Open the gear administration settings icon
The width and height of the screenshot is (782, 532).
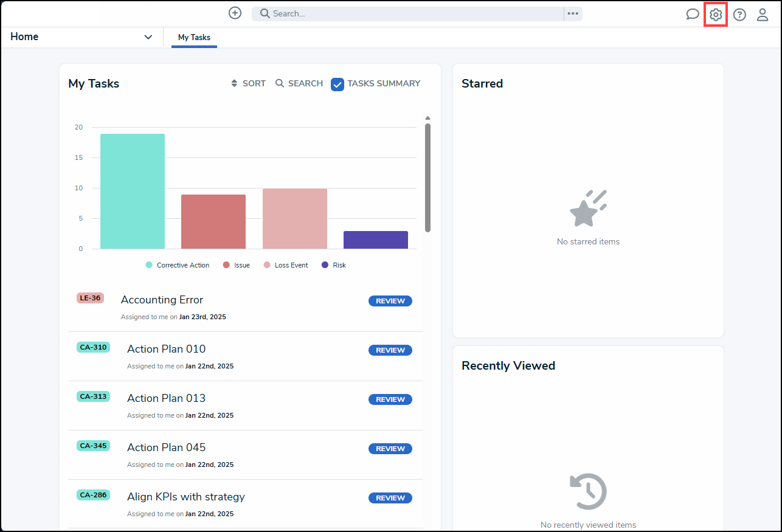click(716, 15)
